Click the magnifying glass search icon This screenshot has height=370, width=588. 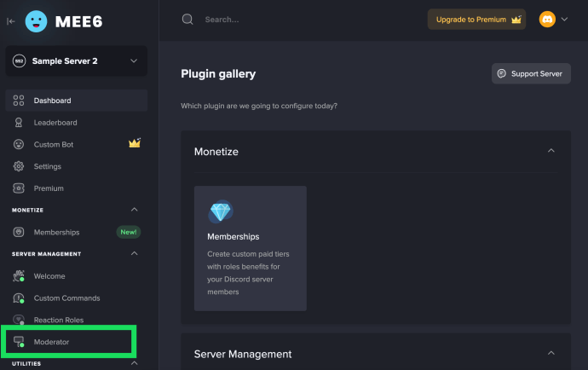(x=187, y=19)
